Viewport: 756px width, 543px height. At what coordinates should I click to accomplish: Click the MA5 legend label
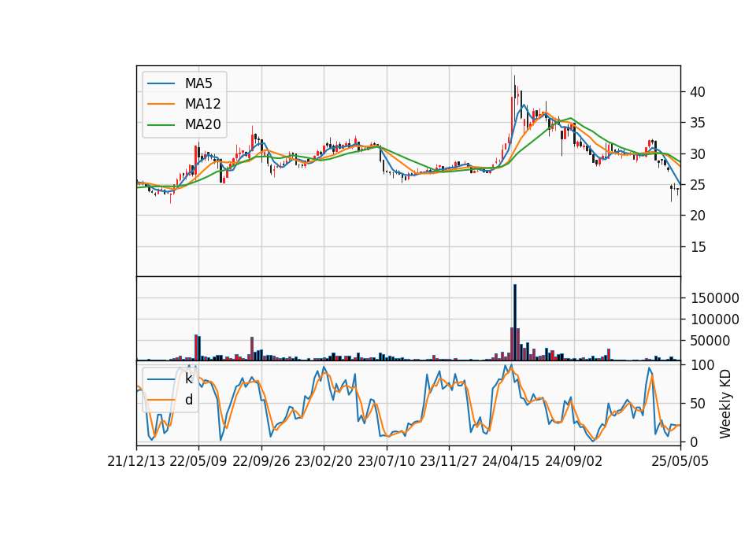pyautogui.click(x=198, y=83)
